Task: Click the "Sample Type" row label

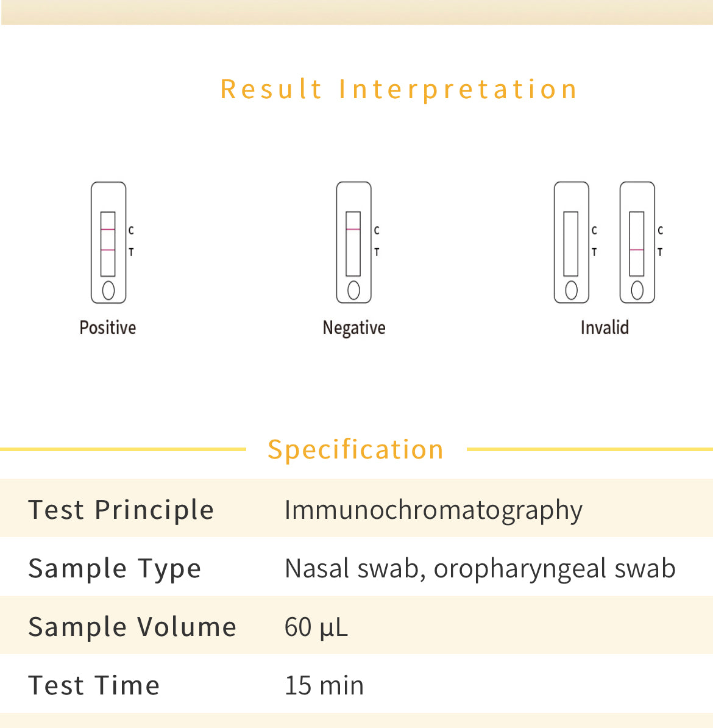Action: pyautogui.click(x=115, y=568)
